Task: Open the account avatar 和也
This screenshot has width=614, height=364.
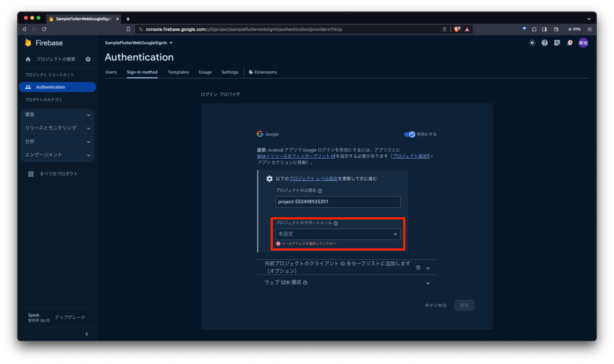Action: pyautogui.click(x=583, y=42)
